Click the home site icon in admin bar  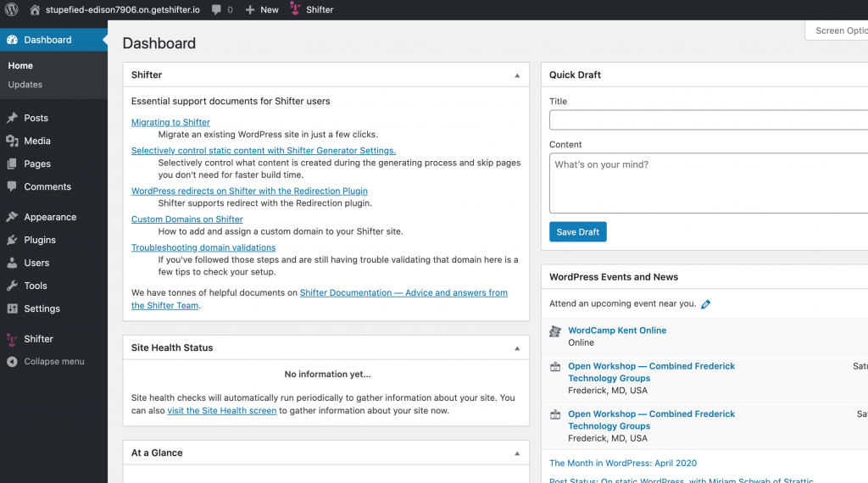(x=34, y=9)
